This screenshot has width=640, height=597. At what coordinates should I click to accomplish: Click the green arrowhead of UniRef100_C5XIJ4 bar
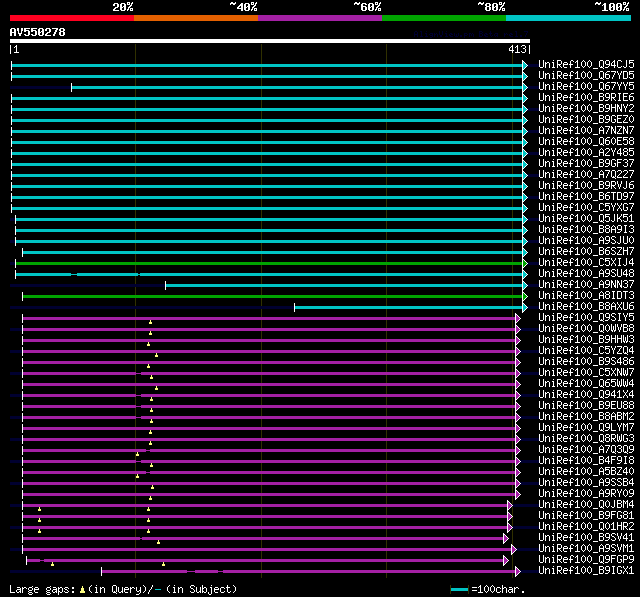point(525,264)
